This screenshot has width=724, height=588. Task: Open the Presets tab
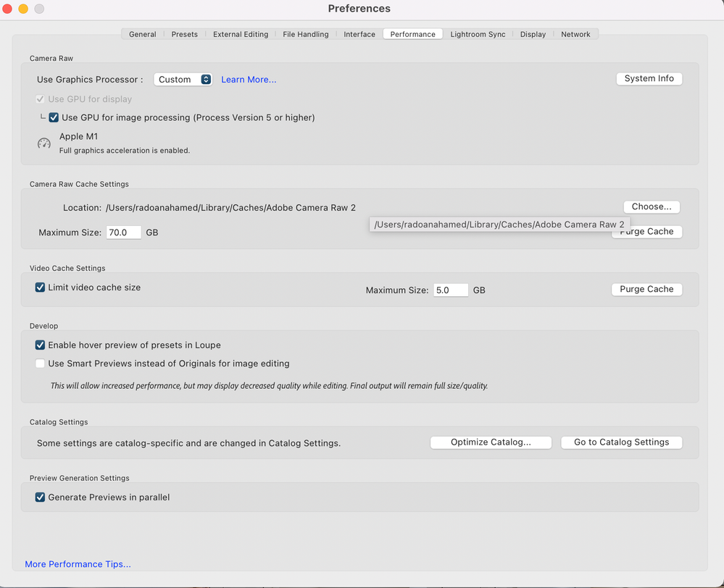pyautogui.click(x=185, y=34)
